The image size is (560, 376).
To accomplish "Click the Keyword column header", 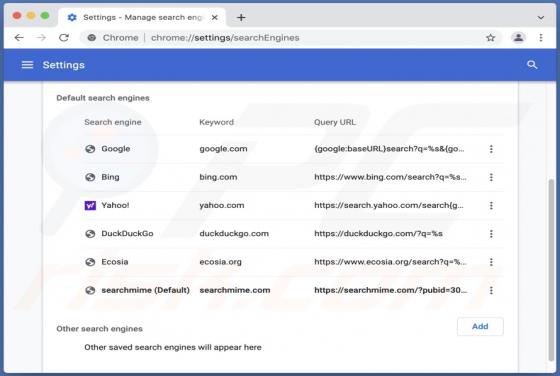I will coord(216,122).
